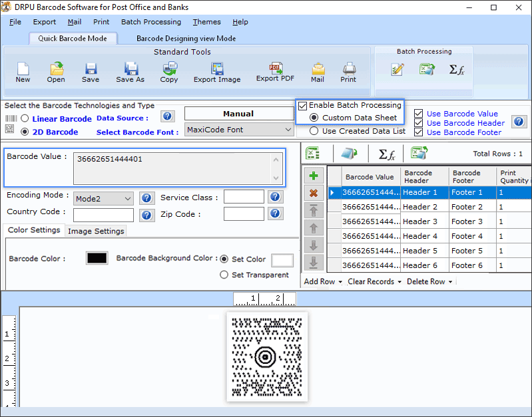Click the move row to top arrow icon
This screenshot has width=532, height=417.
coord(314,211)
